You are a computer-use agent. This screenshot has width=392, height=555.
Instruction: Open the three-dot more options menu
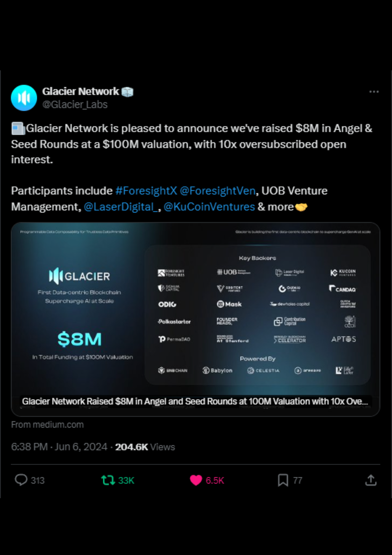pos(374,92)
